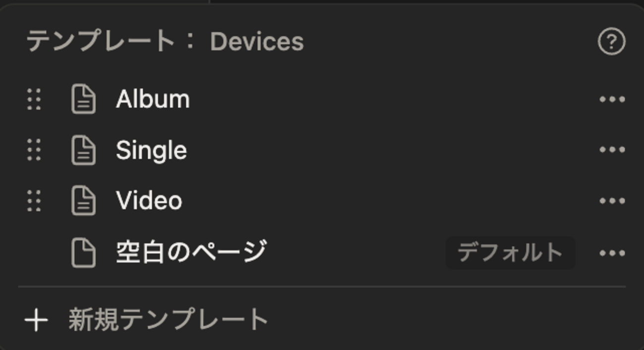
Task: Select the Album template
Action: 153,100
